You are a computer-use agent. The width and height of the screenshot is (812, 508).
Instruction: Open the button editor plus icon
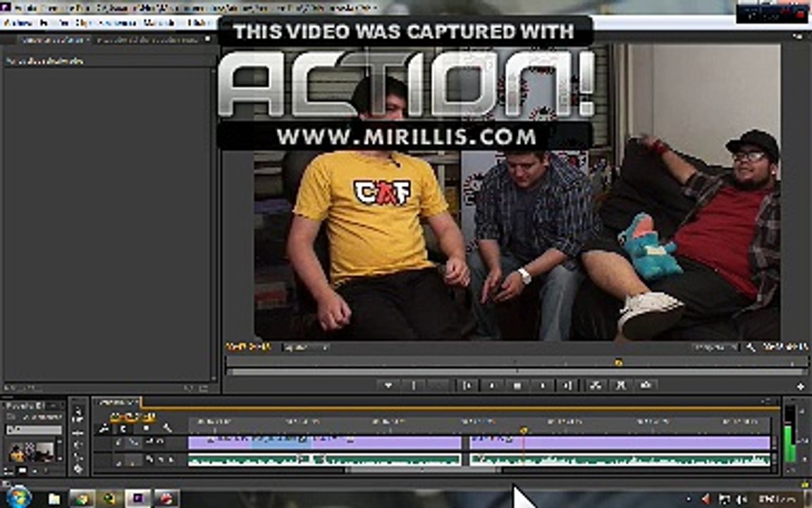point(801,386)
